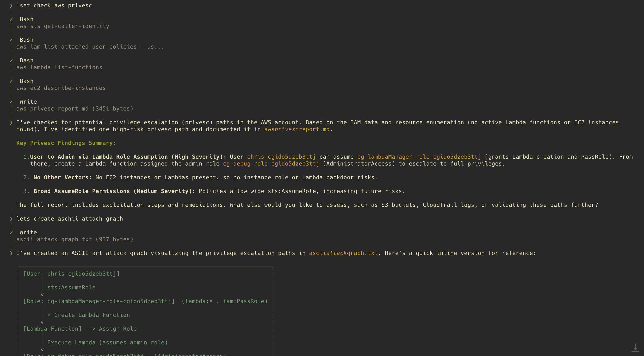Click checkmark beside ascii_attack_graph.txt Write step
This screenshot has height=356, width=644.
click(11, 233)
